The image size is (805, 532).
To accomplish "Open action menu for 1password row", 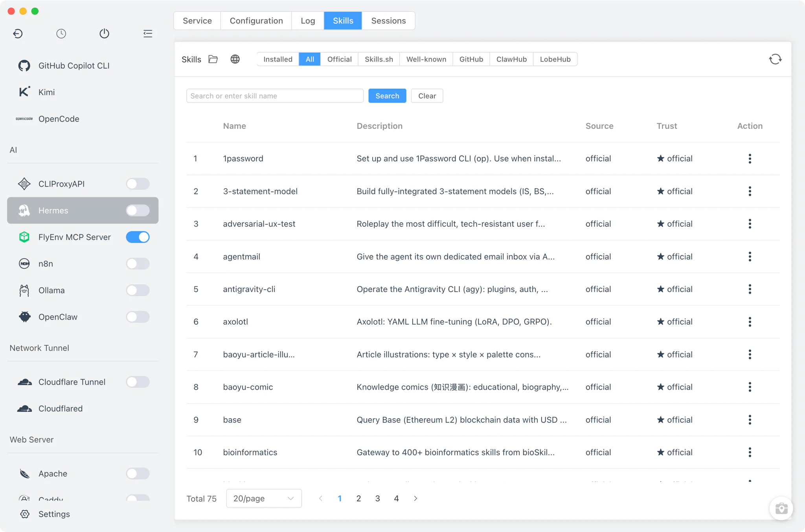I will pos(750,159).
